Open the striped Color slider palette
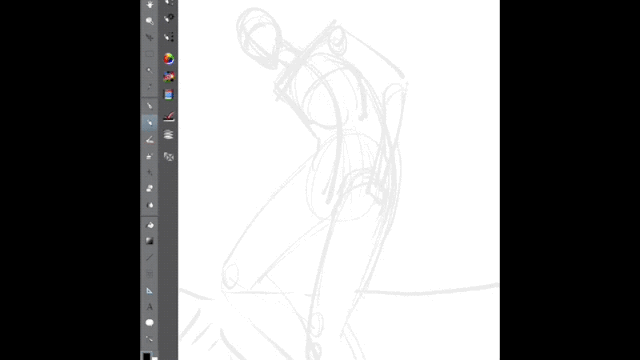The width and height of the screenshot is (640, 360). (x=169, y=95)
